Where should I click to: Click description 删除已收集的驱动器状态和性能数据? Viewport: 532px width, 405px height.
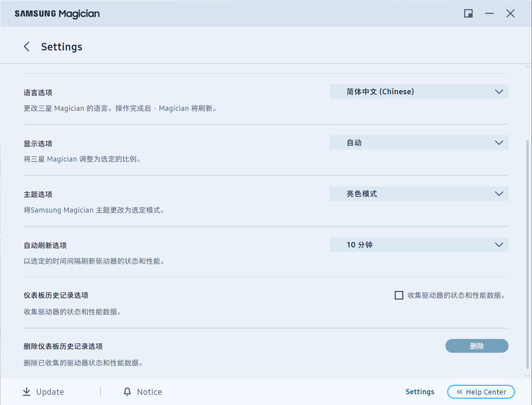pos(83,363)
